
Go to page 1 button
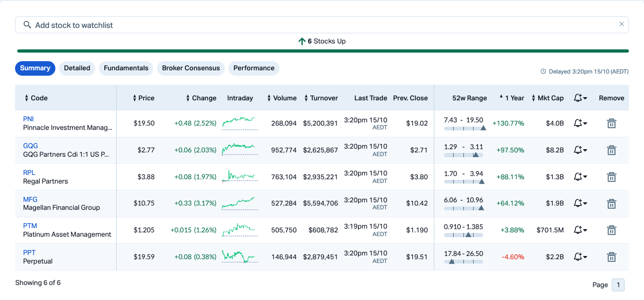pos(618,285)
